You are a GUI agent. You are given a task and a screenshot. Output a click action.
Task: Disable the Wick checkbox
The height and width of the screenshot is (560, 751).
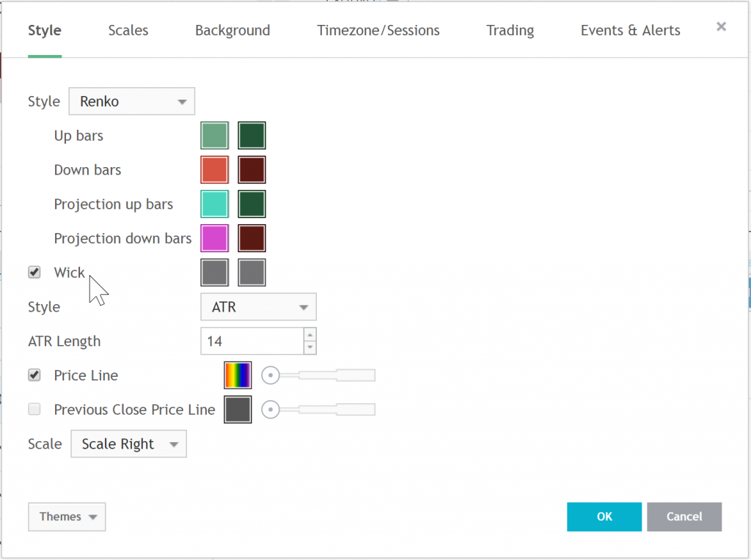34,273
